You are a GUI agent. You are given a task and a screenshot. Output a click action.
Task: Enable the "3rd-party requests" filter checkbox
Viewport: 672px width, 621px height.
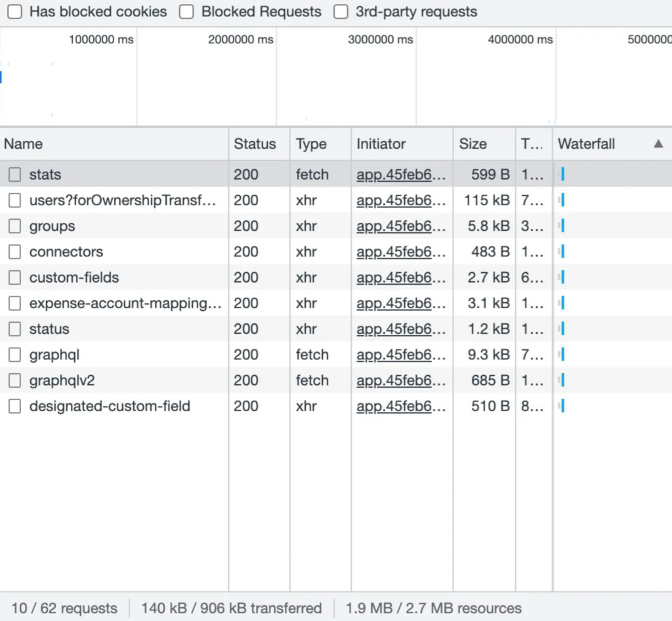pyautogui.click(x=341, y=11)
